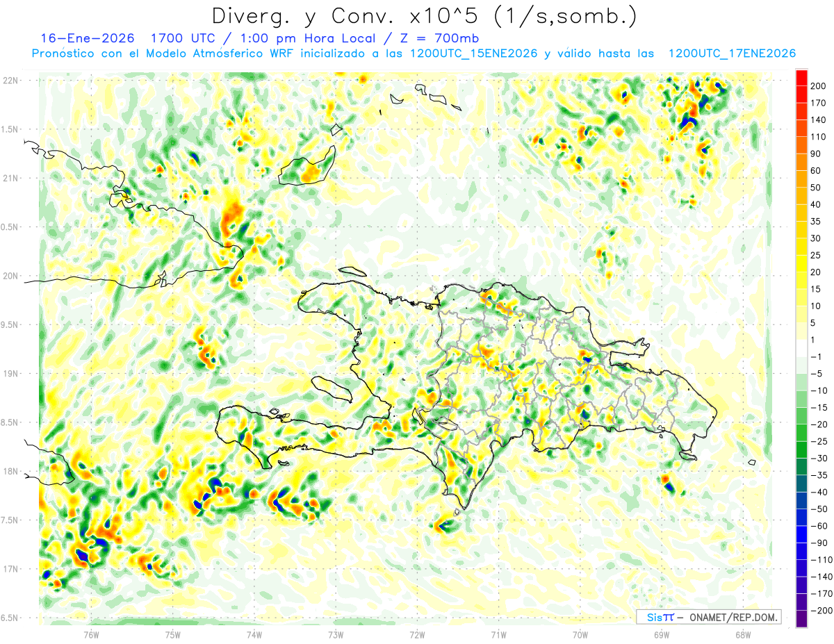Click the '69W' longitude label
Image resolution: width=834 pixels, height=644 pixels.
(661, 634)
